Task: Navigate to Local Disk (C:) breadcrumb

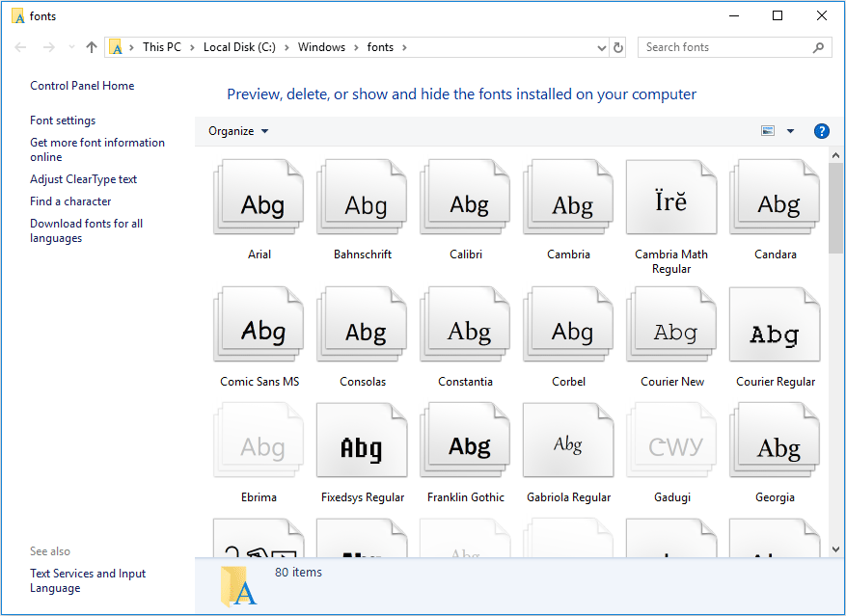Action: (239, 47)
